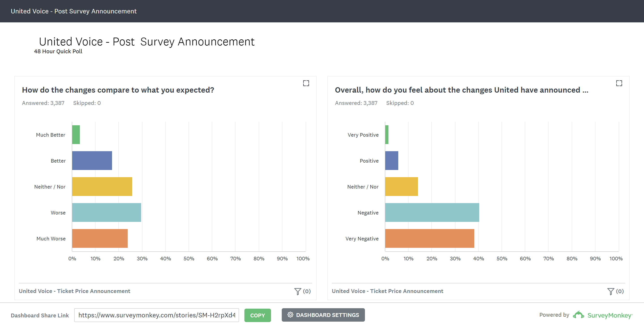Click the orange Much Worse bar
The width and height of the screenshot is (644, 327).
point(100,238)
